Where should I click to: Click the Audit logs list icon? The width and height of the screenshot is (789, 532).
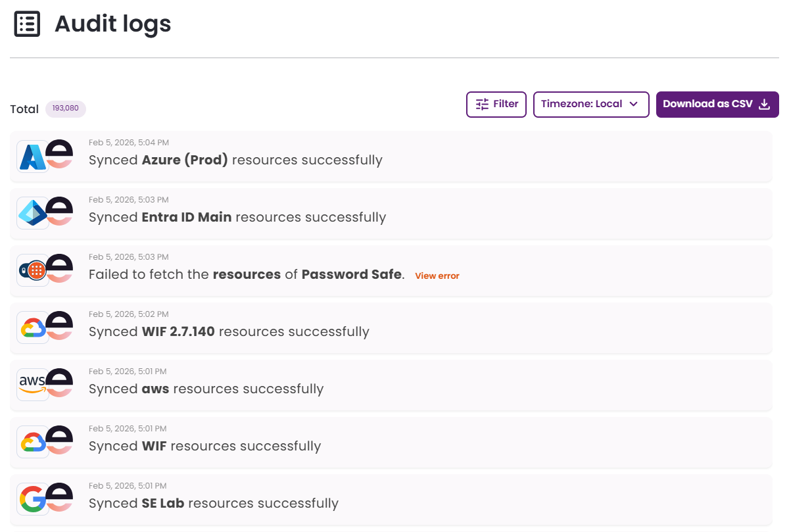coord(27,24)
